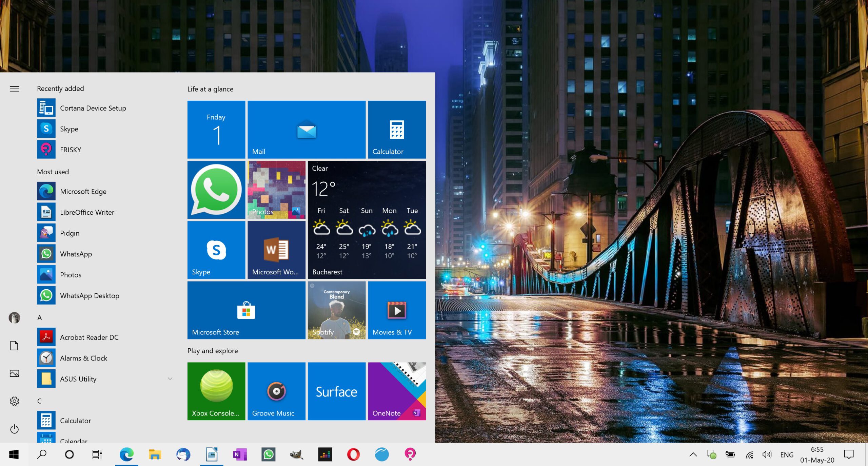Open Calculator in the C app list

pos(105,421)
